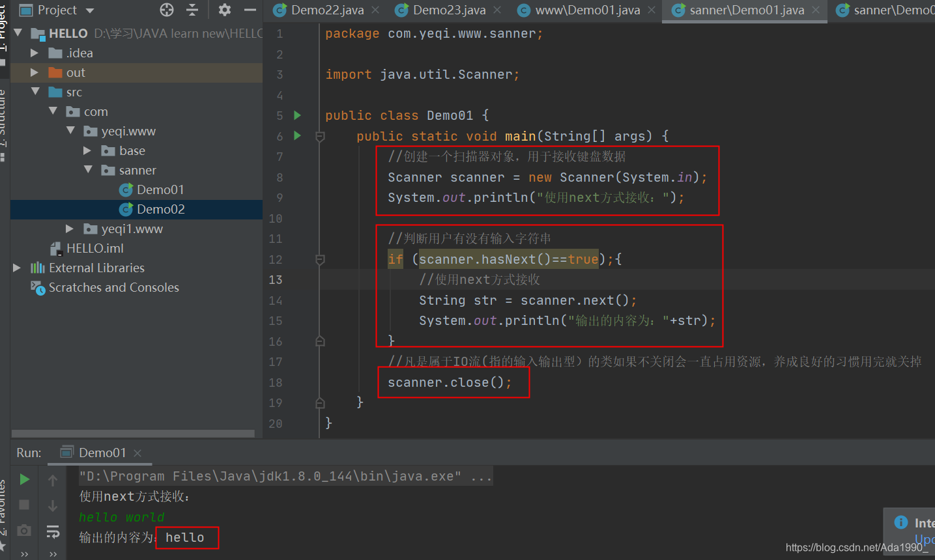Open the Project view dropdown
This screenshot has width=935, height=560.
pyautogui.click(x=90, y=10)
